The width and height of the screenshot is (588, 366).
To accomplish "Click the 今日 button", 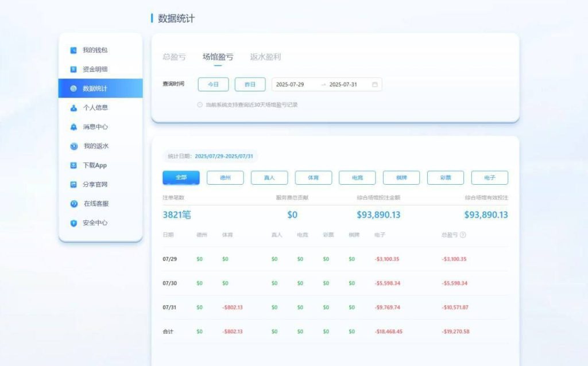I will click(x=213, y=84).
